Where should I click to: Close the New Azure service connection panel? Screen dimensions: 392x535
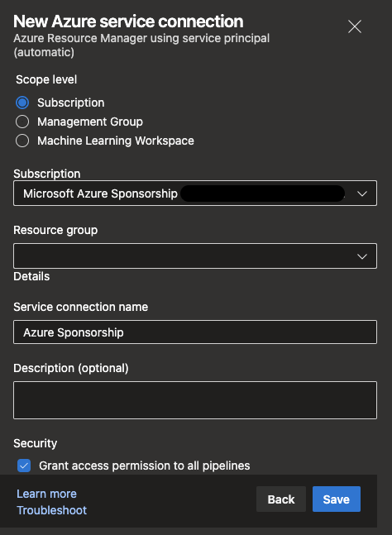355,26
